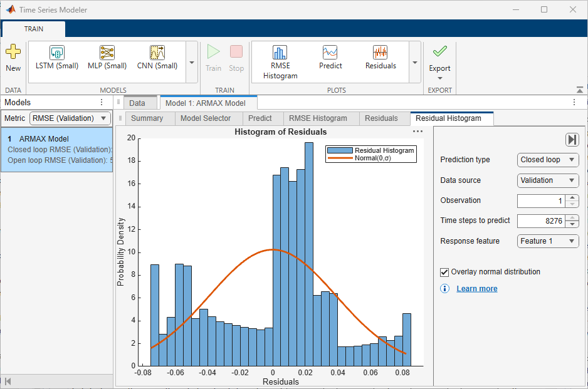
Task: Collapse the toolstrip with the arrow icon
Action: [580, 90]
